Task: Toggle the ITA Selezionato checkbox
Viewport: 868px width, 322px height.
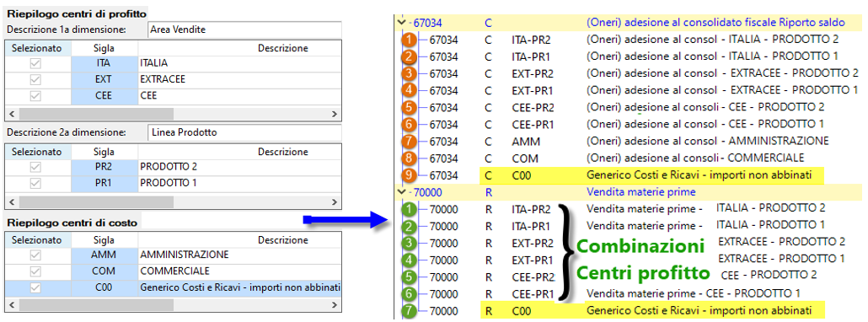Action: click(35, 64)
